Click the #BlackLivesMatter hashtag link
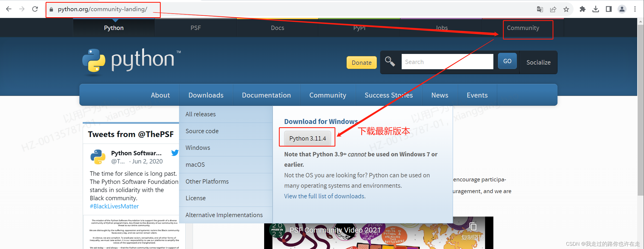This screenshot has width=644, height=249. 114,206
